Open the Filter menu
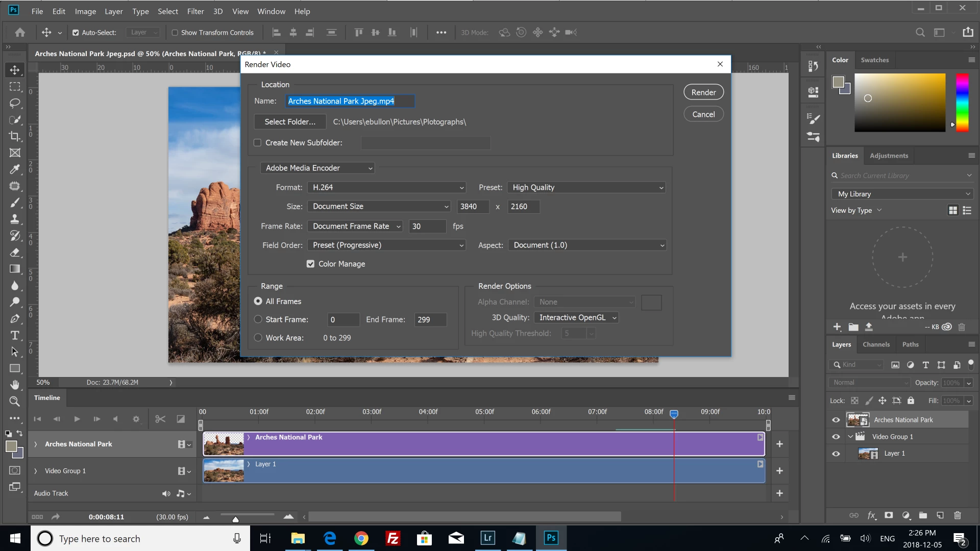The height and width of the screenshot is (551, 980). pos(195,11)
